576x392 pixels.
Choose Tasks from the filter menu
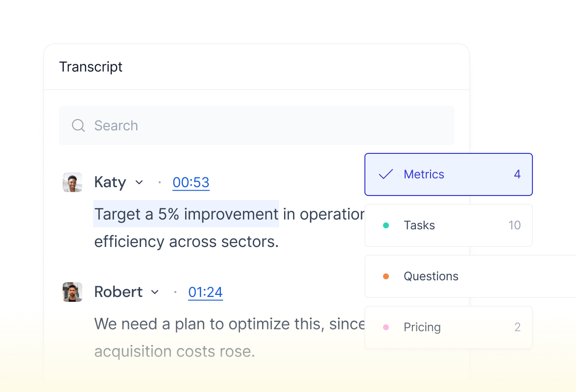pyautogui.click(x=419, y=225)
